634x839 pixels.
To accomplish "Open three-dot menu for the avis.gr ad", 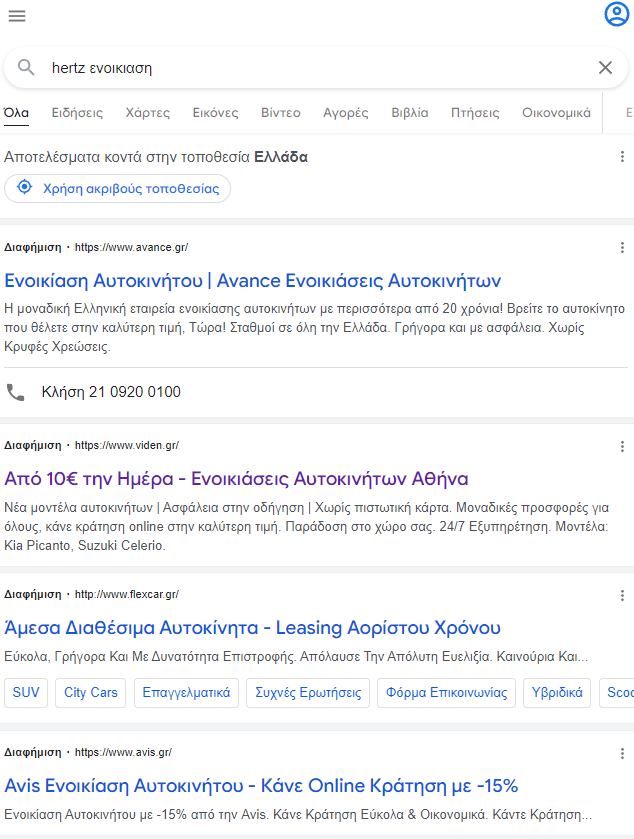I will (x=622, y=752).
